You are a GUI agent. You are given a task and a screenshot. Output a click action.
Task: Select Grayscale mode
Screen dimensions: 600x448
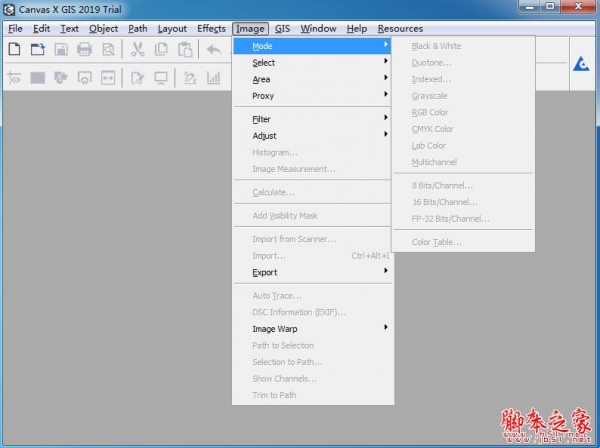463,96
